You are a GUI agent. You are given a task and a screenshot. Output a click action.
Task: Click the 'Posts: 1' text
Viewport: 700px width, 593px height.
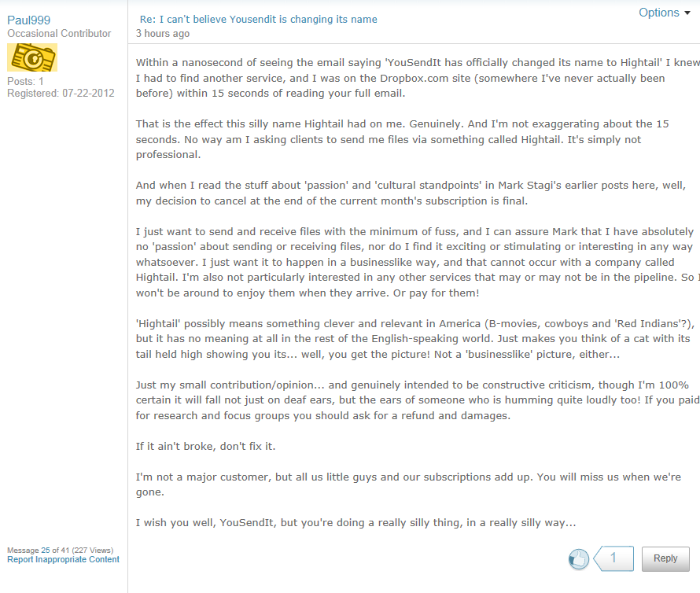(25, 81)
